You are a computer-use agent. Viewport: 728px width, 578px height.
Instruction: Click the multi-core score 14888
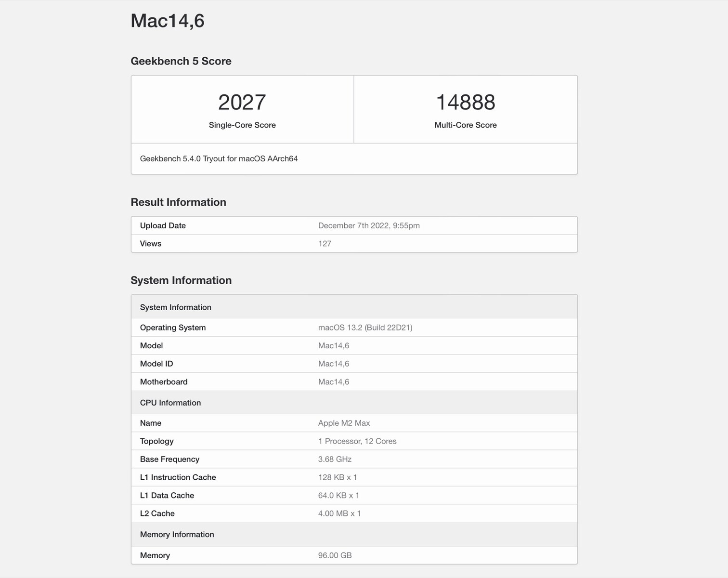pyautogui.click(x=465, y=102)
